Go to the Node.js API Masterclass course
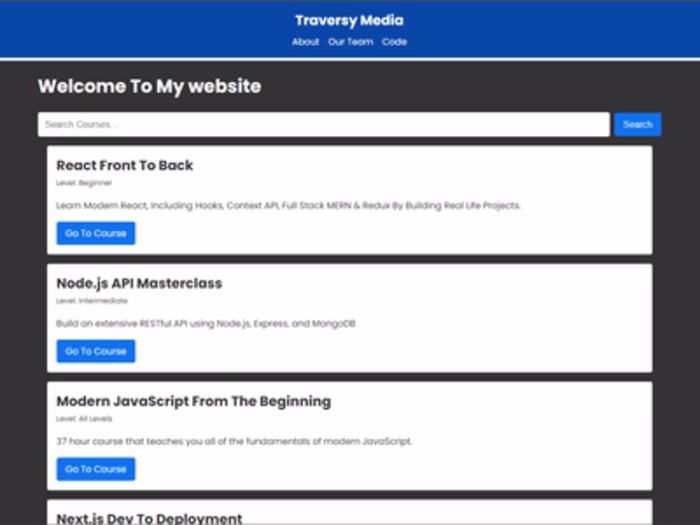The image size is (700, 525). [96, 351]
